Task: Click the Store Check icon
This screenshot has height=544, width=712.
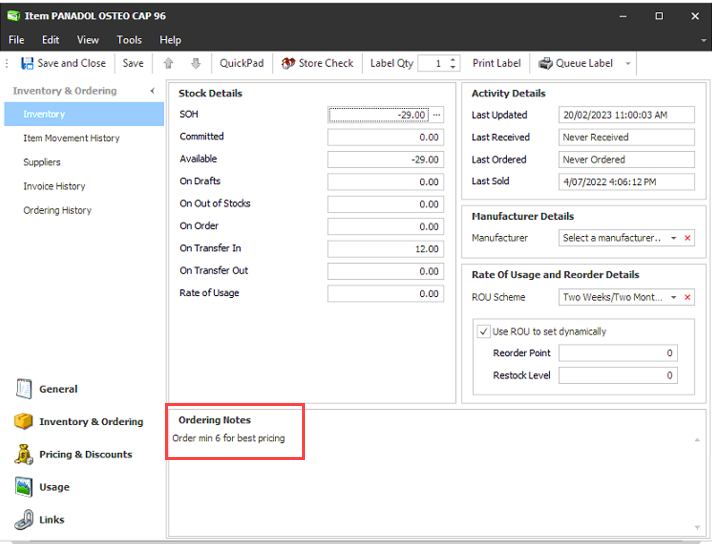Action: coord(288,63)
